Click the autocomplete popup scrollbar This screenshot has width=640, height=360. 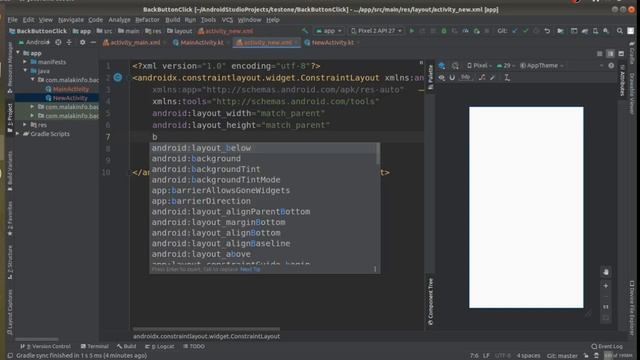[378, 154]
